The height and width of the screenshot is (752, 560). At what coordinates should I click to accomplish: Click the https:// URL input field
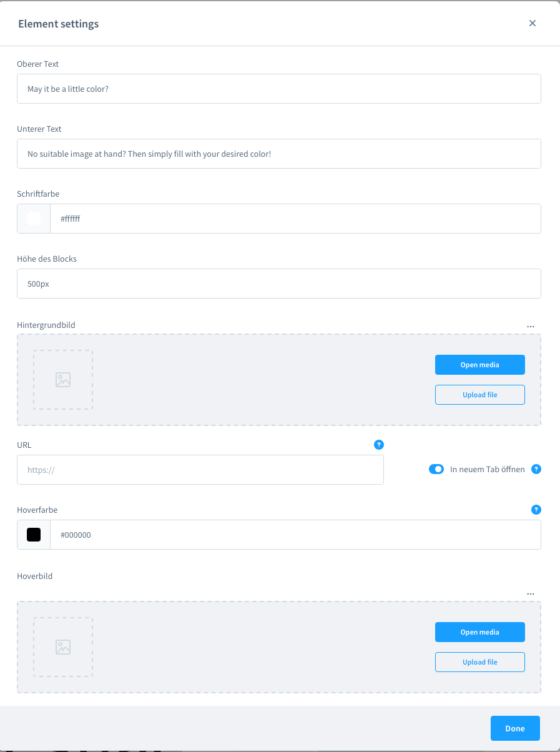[200, 470]
